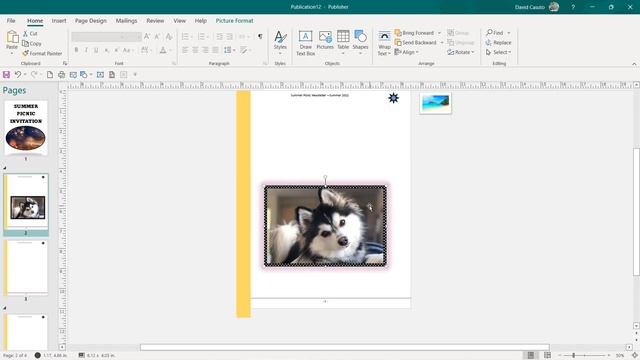Open the Mailings tab

pyautogui.click(x=126, y=20)
